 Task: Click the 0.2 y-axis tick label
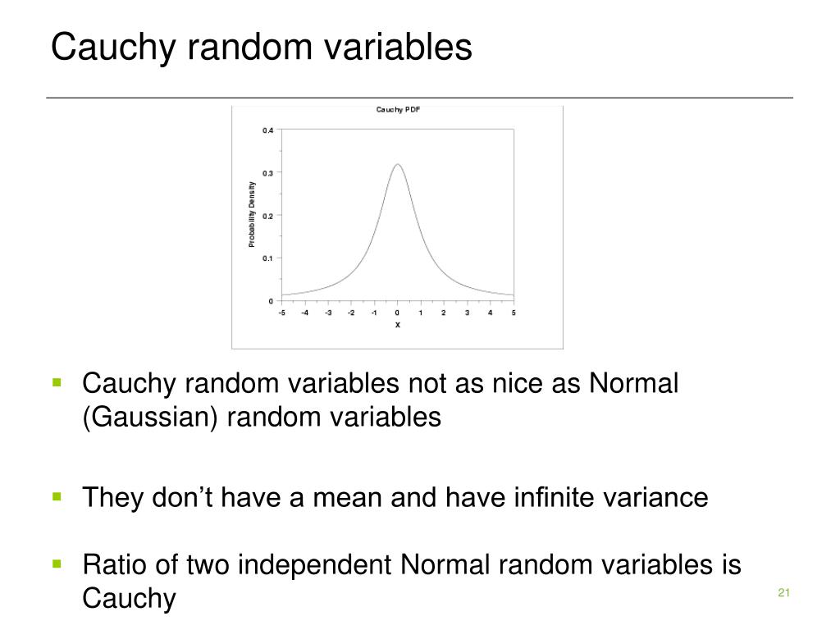click(268, 216)
